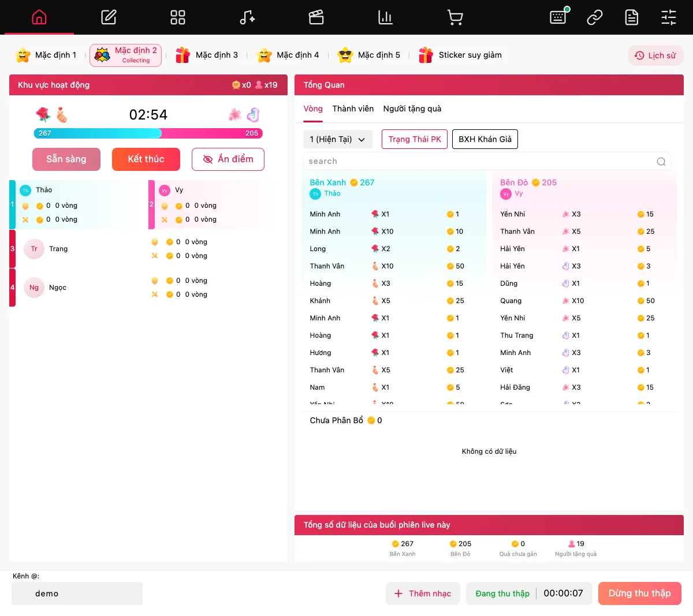Select the Sticker suy giảm preset tab
The width and height of the screenshot is (693, 616).
tap(460, 55)
